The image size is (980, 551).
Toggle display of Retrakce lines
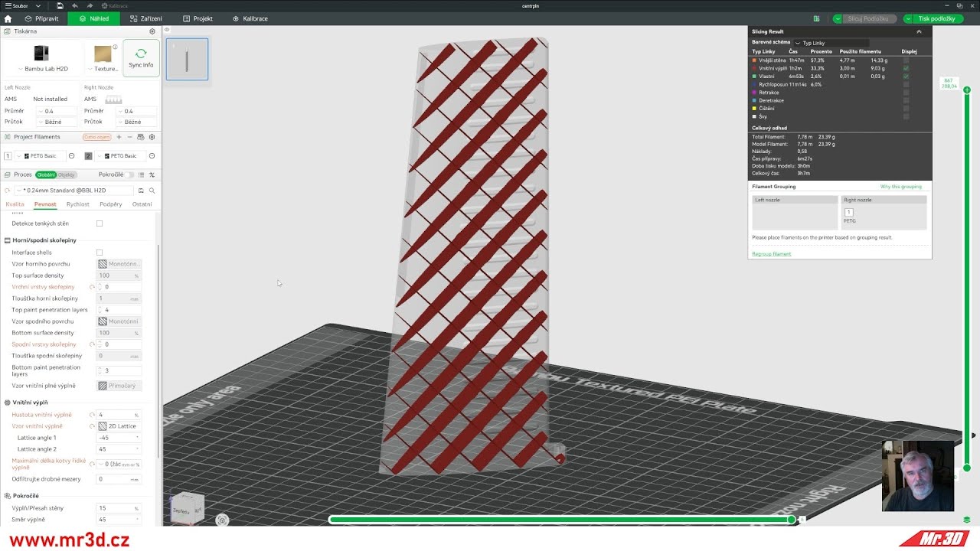(x=906, y=93)
